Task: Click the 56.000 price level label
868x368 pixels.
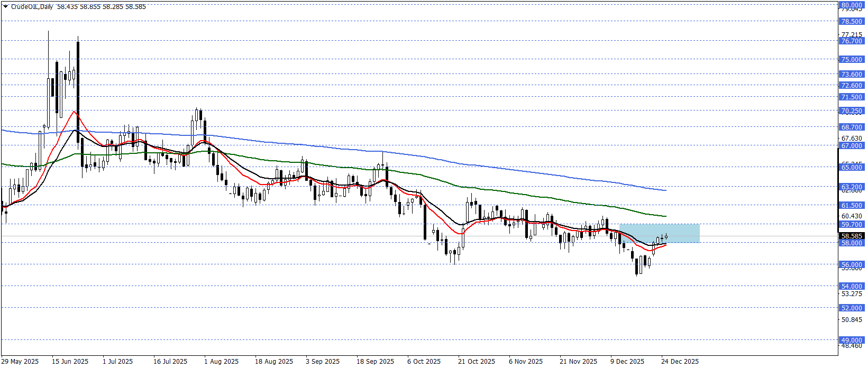Action: tap(852, 264)
